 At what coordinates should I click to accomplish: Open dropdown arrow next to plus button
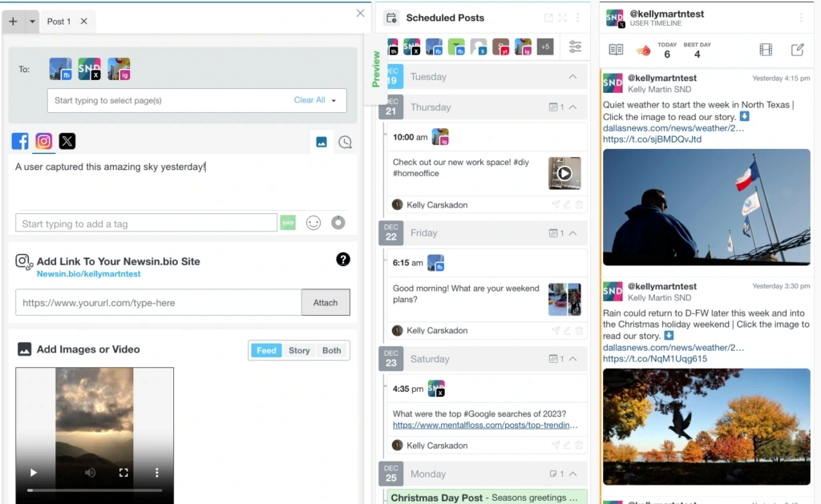(x=33, y=22)
